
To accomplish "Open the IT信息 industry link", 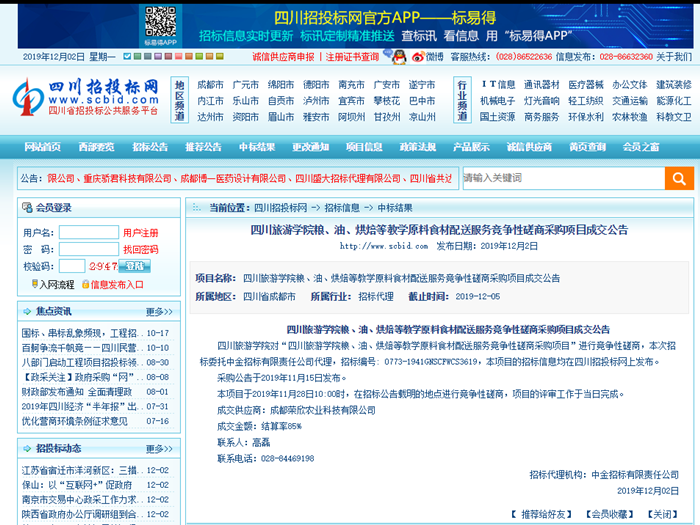I will click(x=498, y=85).
